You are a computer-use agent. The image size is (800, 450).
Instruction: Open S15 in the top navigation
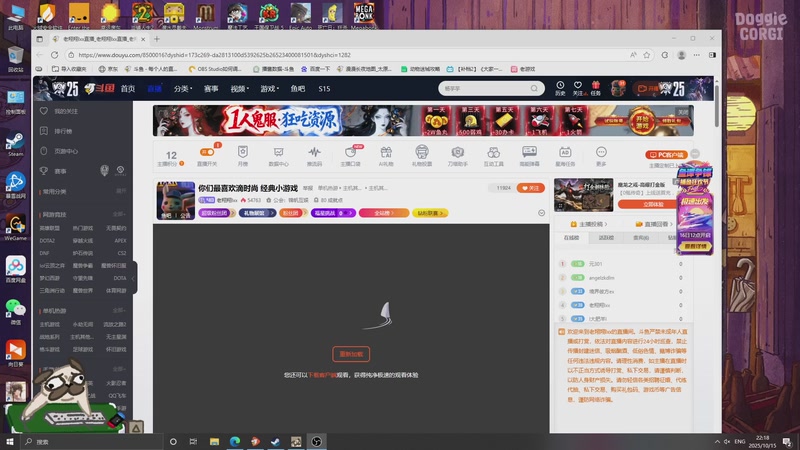324,88
